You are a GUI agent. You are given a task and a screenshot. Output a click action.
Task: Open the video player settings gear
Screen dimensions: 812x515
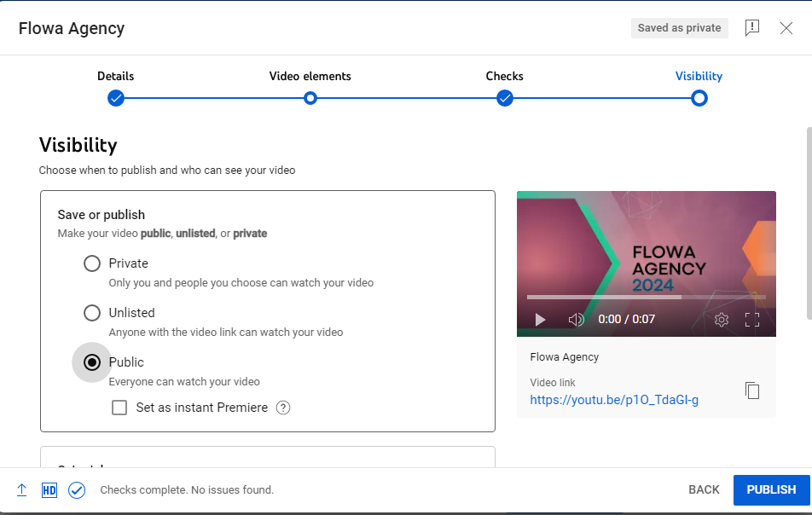[721, 320]
